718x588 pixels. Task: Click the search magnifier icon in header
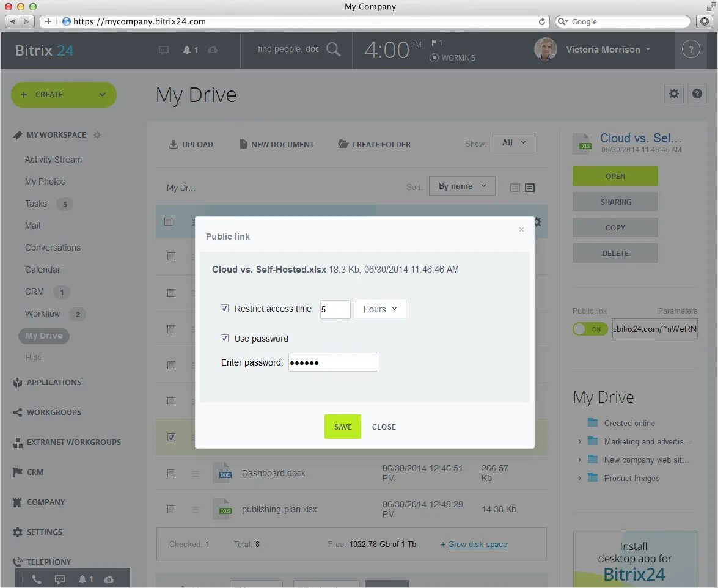pyautogui.click(x=334, y=50)
